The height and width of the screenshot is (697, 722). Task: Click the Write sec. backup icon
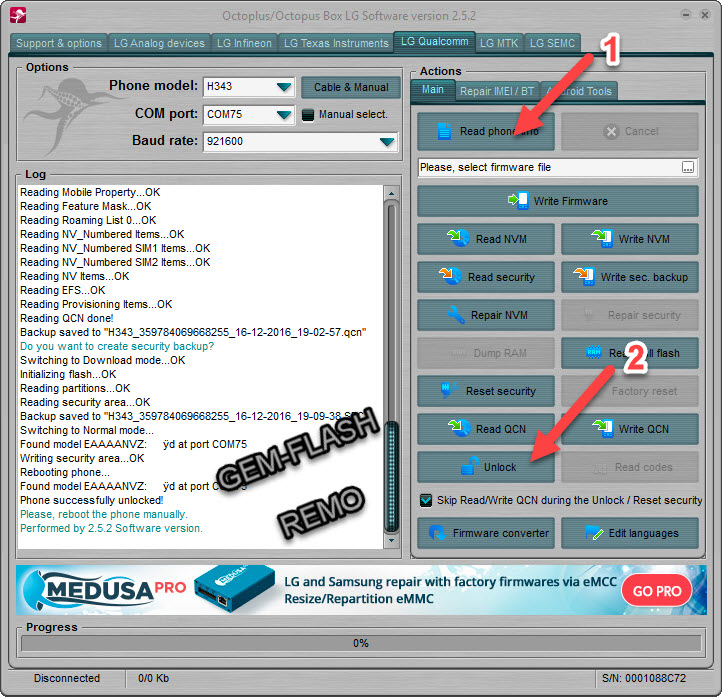tap(584, 276)
